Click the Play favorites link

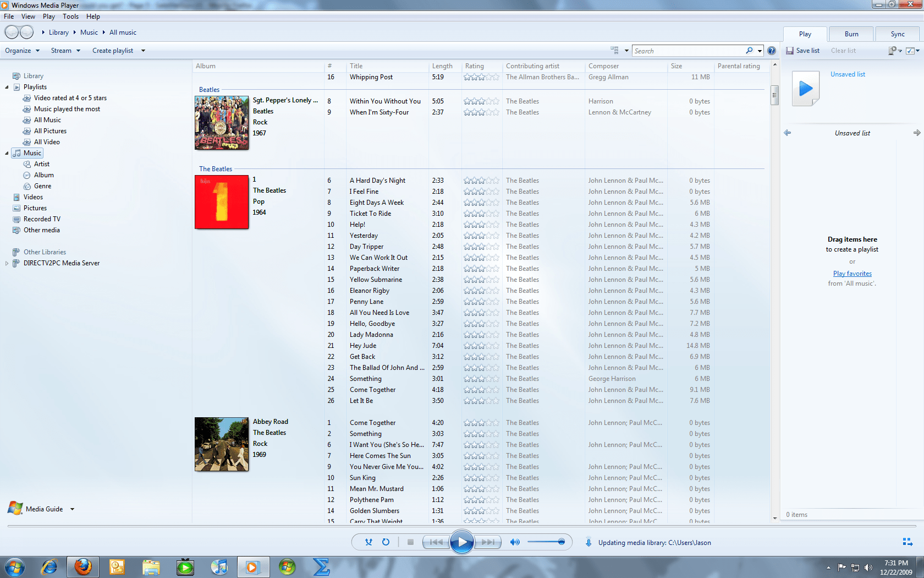pos(852,274)
